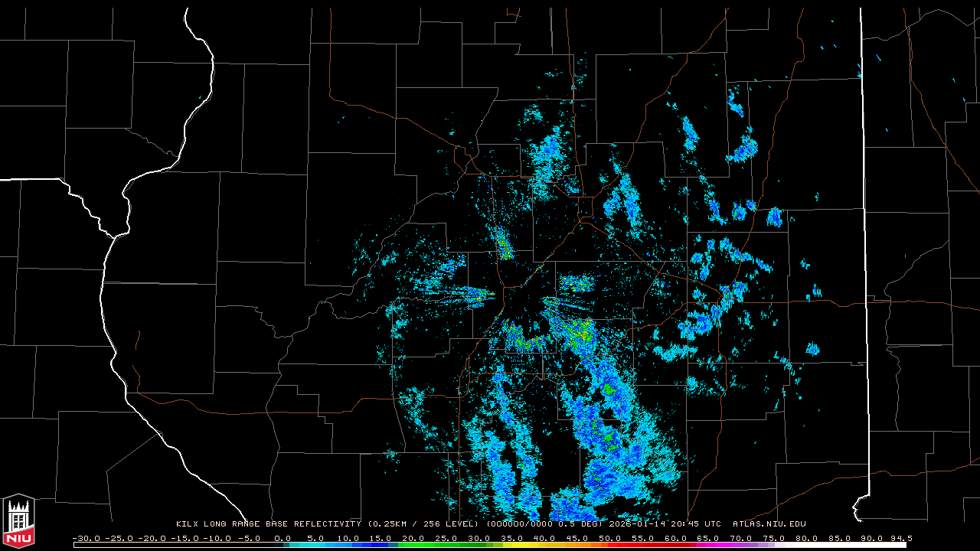Click the NIU castle logo
Viewport: 980px width, 551px height.
tap(18, 521)
